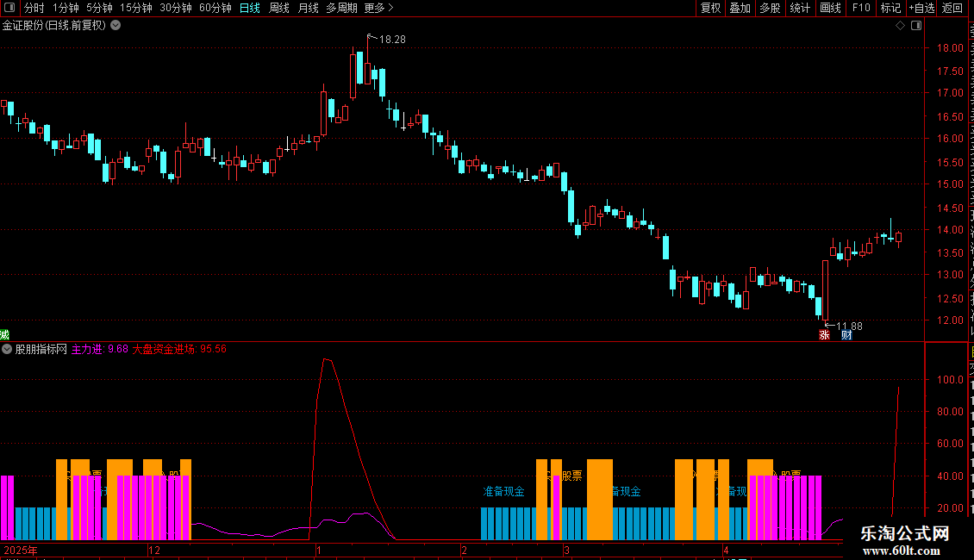Switch to 周线 weekly chart tab
Image resolution: width=974 pixels, height=560 pixels.
point(279,8)
